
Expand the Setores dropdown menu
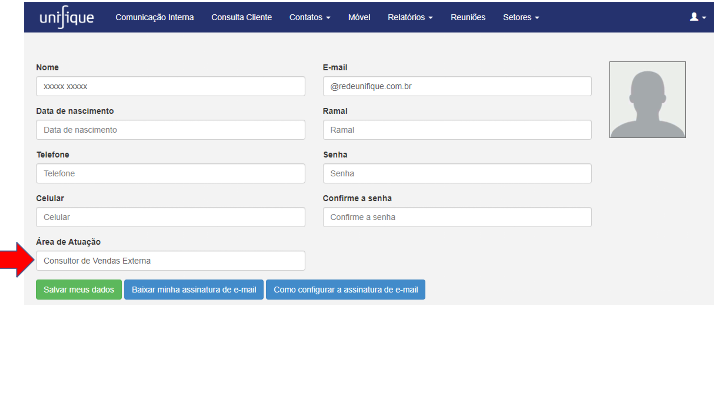[x=521, y=17]
